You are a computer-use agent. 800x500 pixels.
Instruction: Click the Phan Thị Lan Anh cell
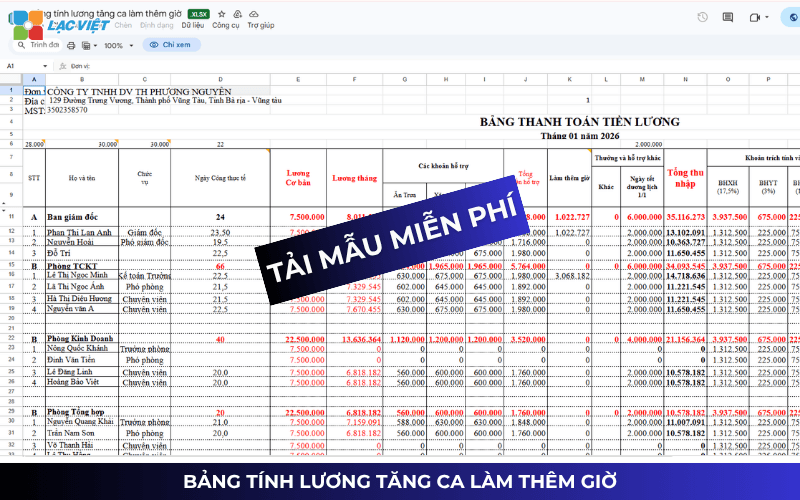point(82,232)
